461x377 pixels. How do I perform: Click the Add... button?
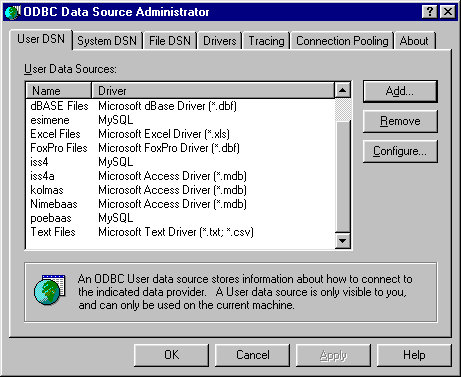[400, 91]
